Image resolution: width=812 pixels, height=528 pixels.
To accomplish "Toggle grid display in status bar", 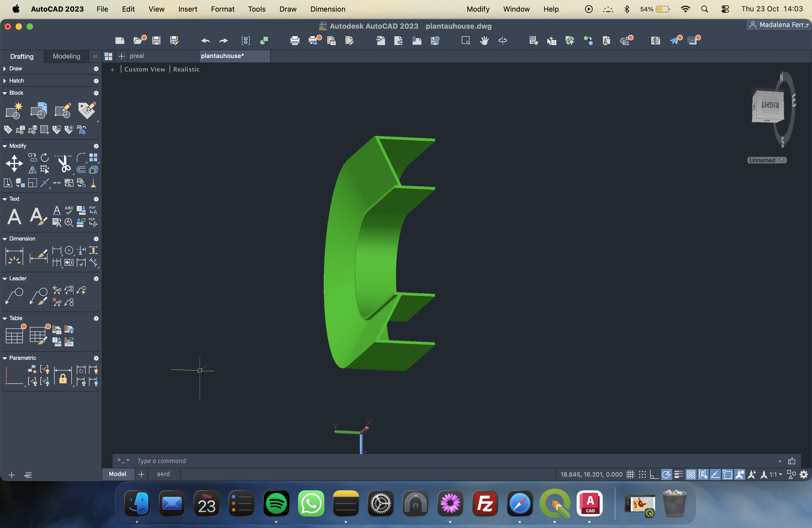I will (630, 474).
